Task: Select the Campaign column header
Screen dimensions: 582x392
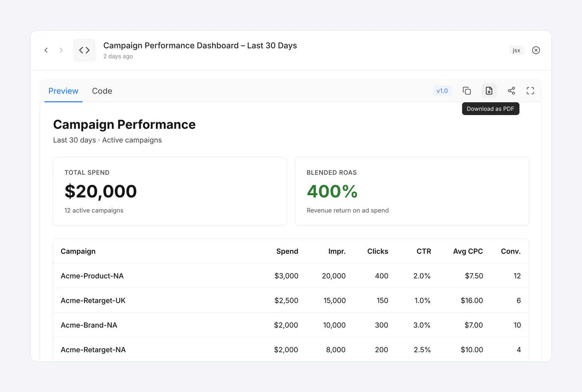Action: pyautogui.click(x=78, y=251)
